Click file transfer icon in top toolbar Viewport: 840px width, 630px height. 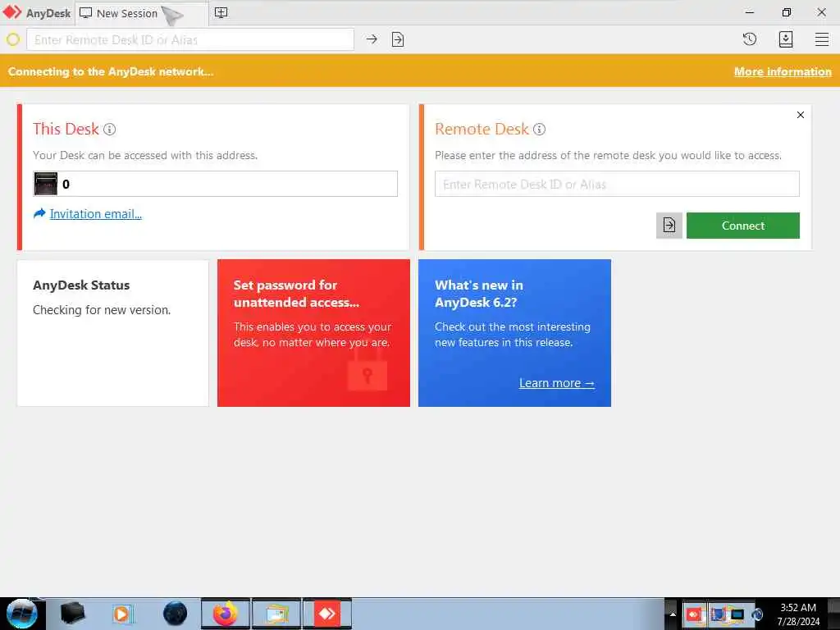click(398, 39)
